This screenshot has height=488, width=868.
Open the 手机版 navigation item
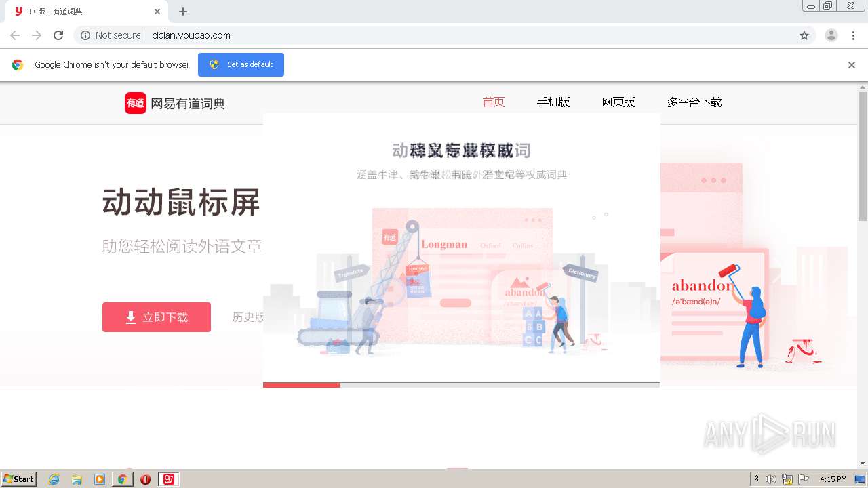(553, 102)
